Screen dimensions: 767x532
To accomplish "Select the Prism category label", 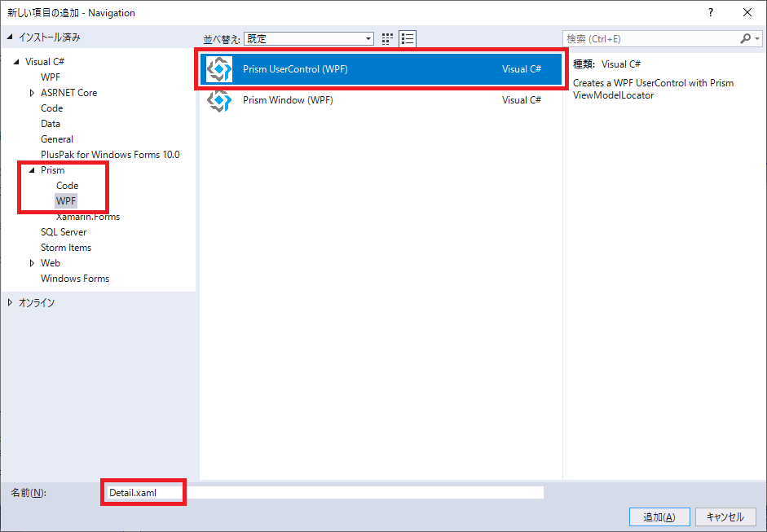I will [52, 170].
